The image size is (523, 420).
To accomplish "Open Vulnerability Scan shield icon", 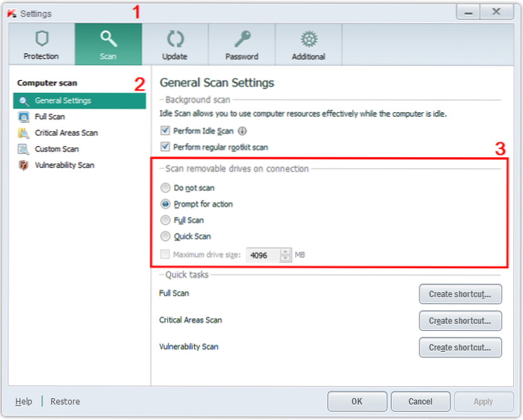I will pyautogui.click(x=23, y=165).
